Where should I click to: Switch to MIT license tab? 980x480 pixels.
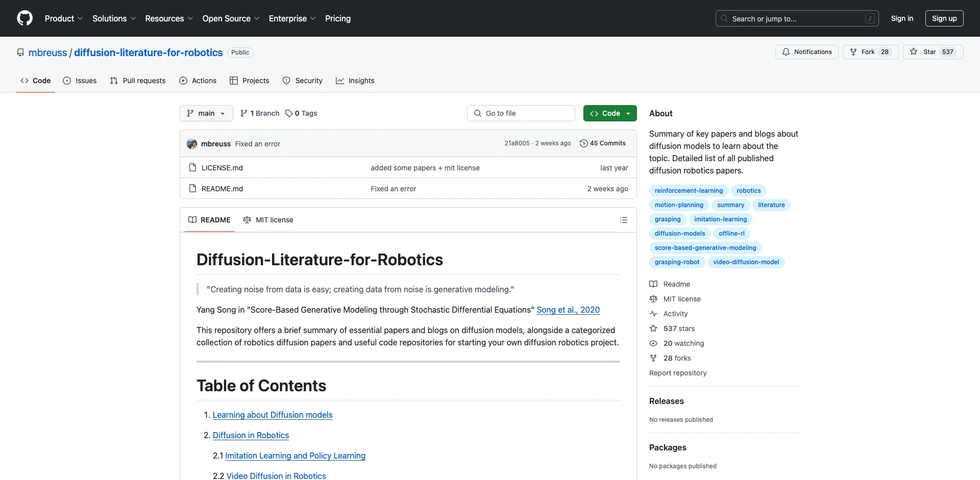tap(268, 220)
